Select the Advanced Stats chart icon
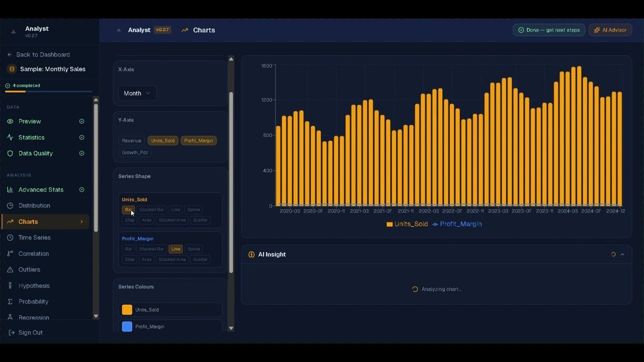This screenshot has width=644, height=362. [11, 190]
